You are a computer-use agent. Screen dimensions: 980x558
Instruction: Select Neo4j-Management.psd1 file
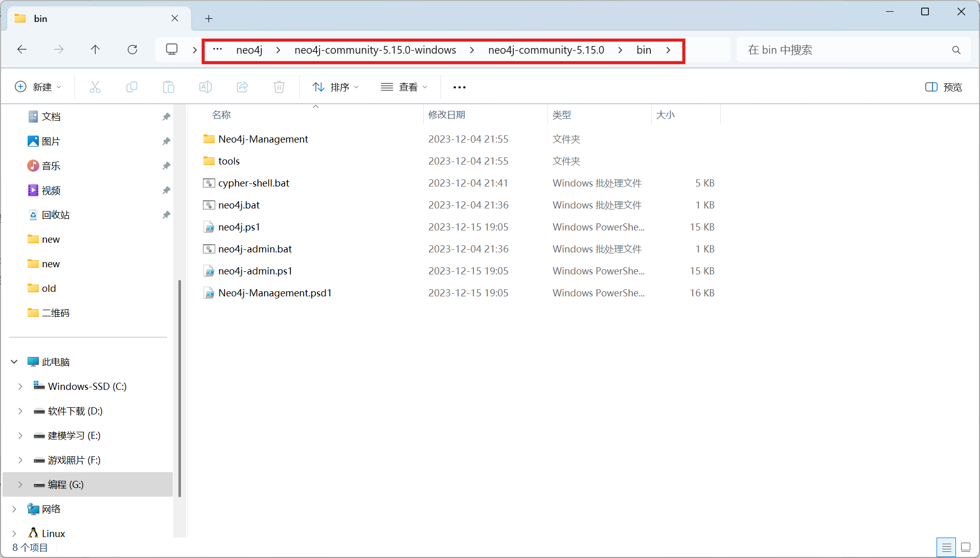pos(275,293)
